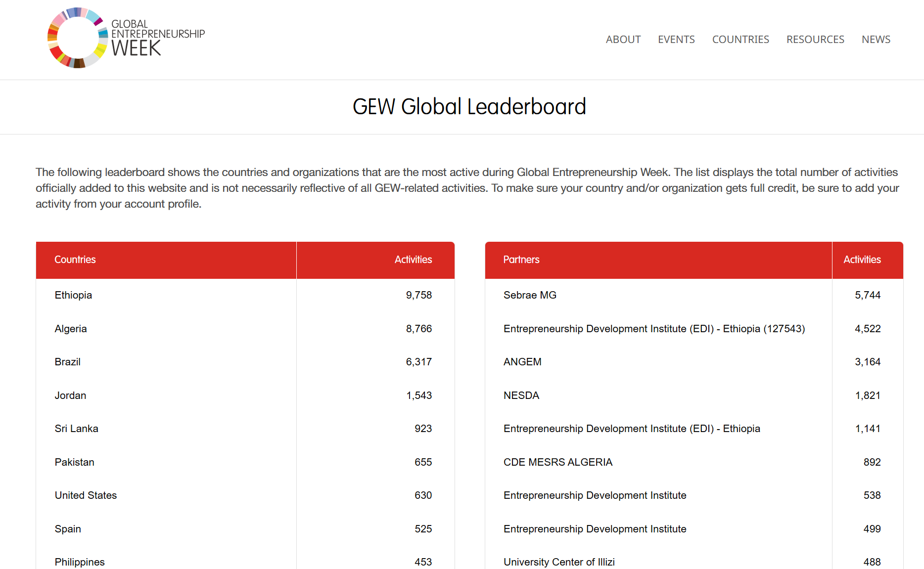Open the News section
This screenshot has width=924, height=569.
pos(876,40)
